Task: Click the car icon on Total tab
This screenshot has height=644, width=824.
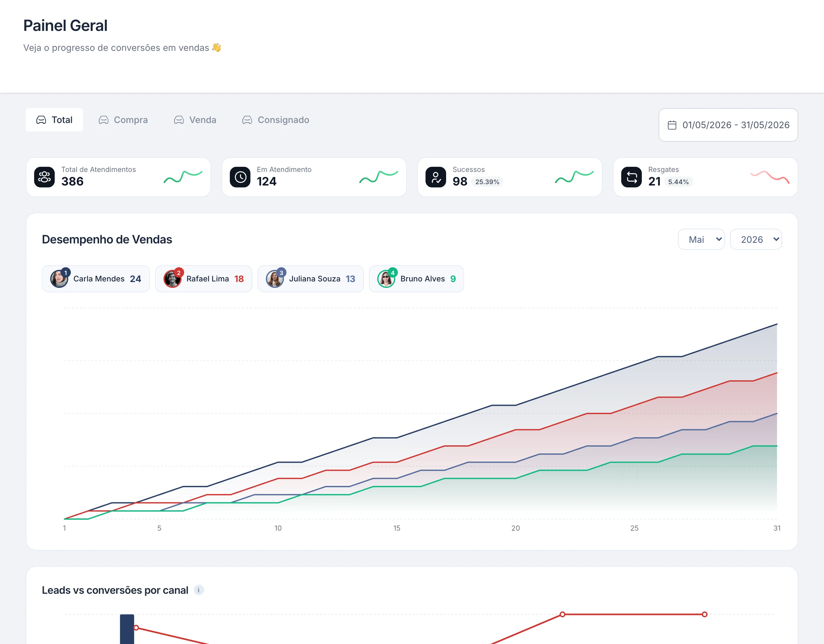Action: (x=41, y=120)
